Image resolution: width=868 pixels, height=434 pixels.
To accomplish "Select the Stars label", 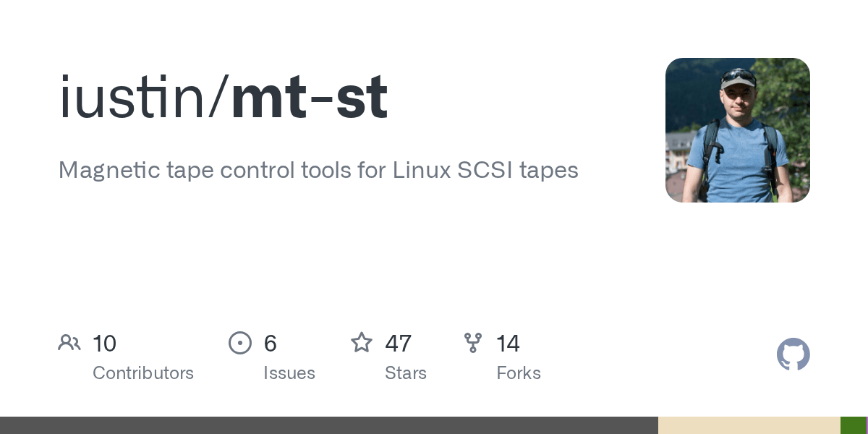I will click(406, 373).
